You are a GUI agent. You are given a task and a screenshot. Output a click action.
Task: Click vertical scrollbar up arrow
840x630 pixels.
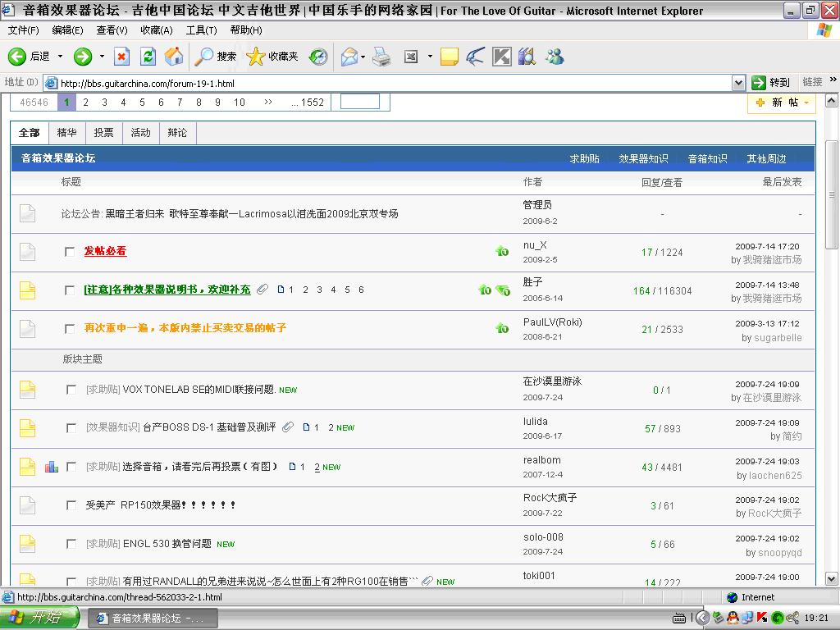[x=832, y=101]
